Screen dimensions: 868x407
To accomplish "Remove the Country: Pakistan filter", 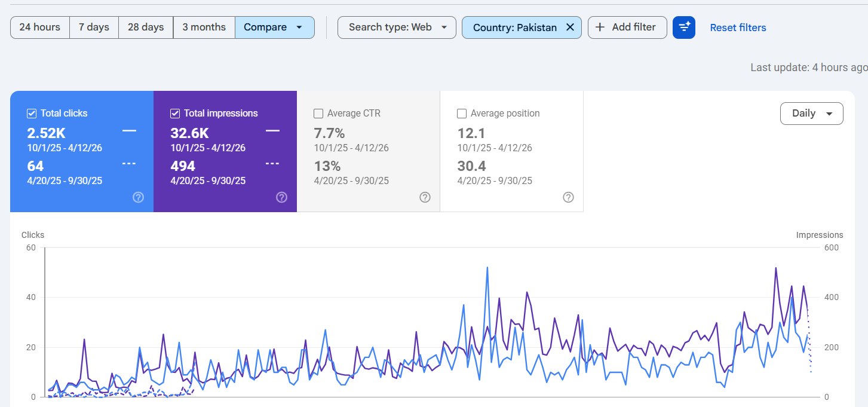I will click(570, 27).
